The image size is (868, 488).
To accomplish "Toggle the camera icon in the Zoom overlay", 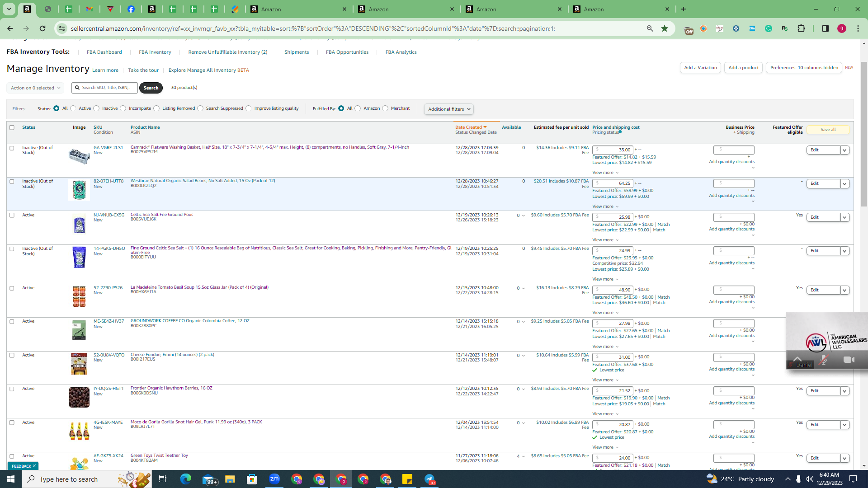I will (x=849, y=360).
